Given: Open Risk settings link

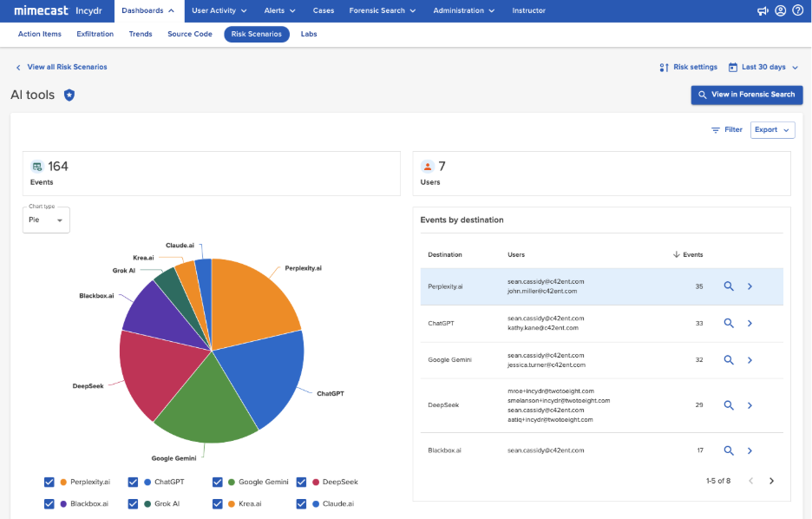Looking at the screenshot, I should coord(695,67).
